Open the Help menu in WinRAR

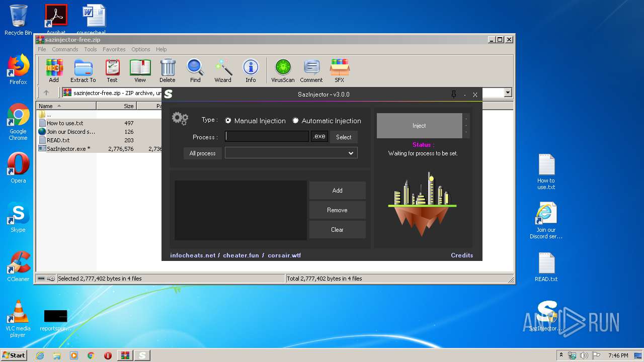(162, 49)
